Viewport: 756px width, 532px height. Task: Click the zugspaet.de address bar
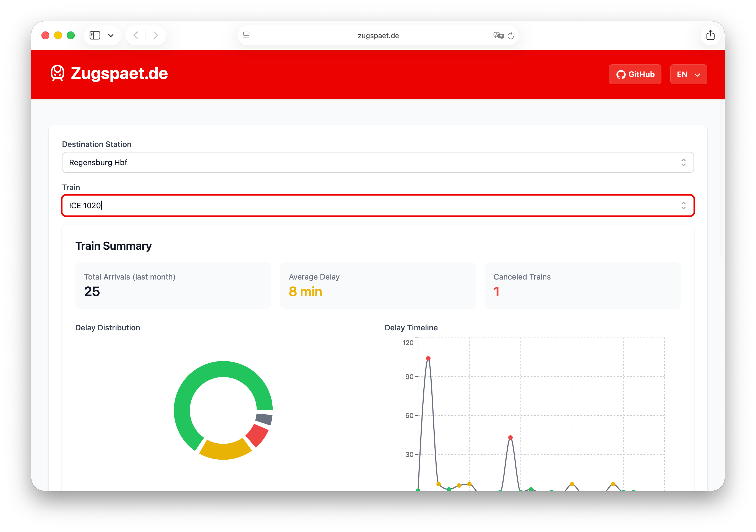378,36
